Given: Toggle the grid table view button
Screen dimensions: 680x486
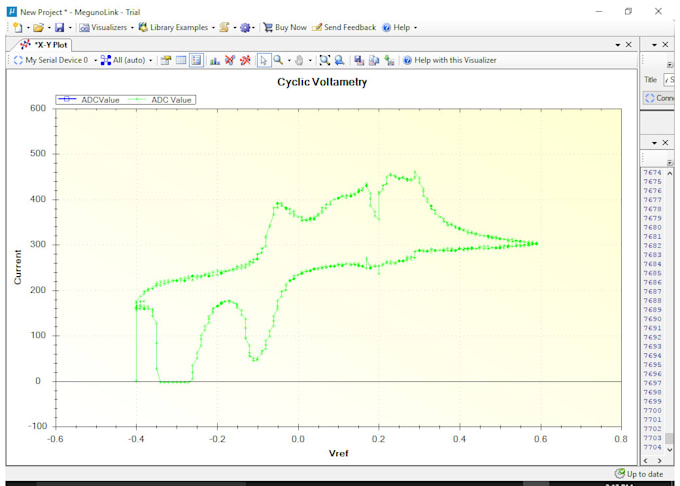Looking at the screenshot, I should pyautogui.click(x=181, y=61).
